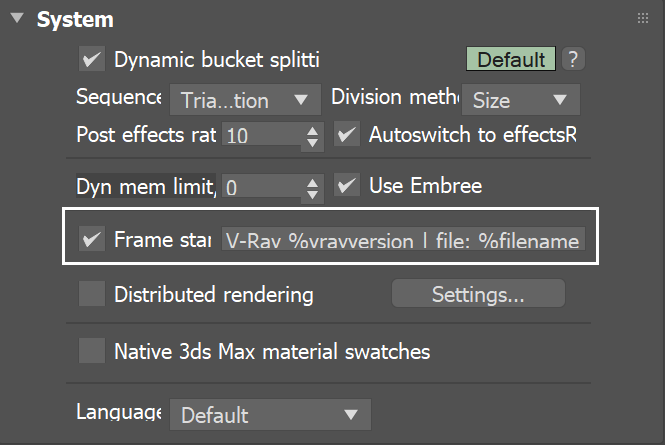Disable Dynamic bucket splitting checkbox
This screenshot has height=445, width=665.
[x=92, y=60]
